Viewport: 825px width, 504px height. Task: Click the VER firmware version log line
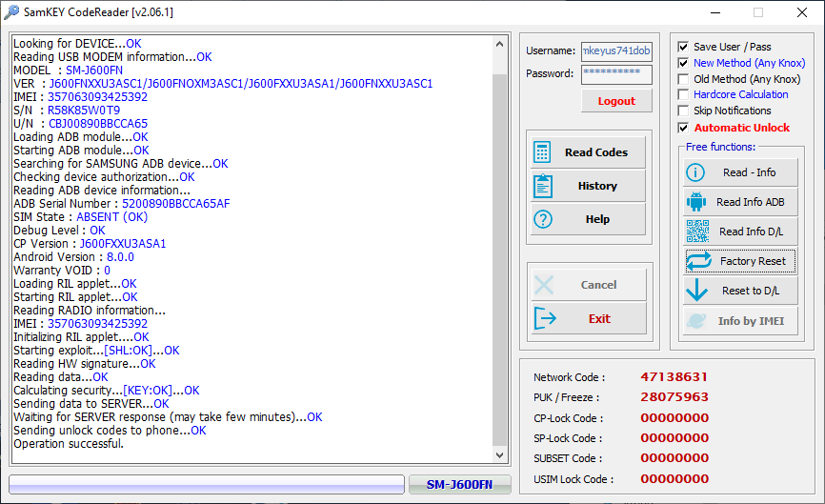[x=223, y=84]
